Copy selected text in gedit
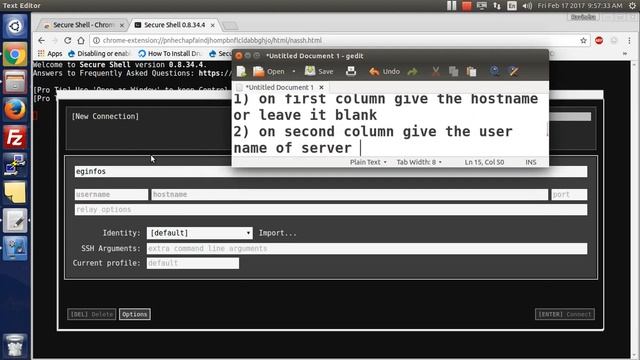The height and width of the screenshot is (360, 640). click(x=453, y=72)
